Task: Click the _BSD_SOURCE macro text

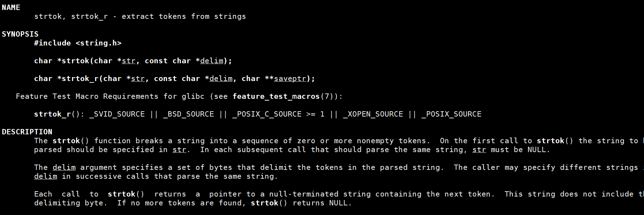Action: coord(188,114)
